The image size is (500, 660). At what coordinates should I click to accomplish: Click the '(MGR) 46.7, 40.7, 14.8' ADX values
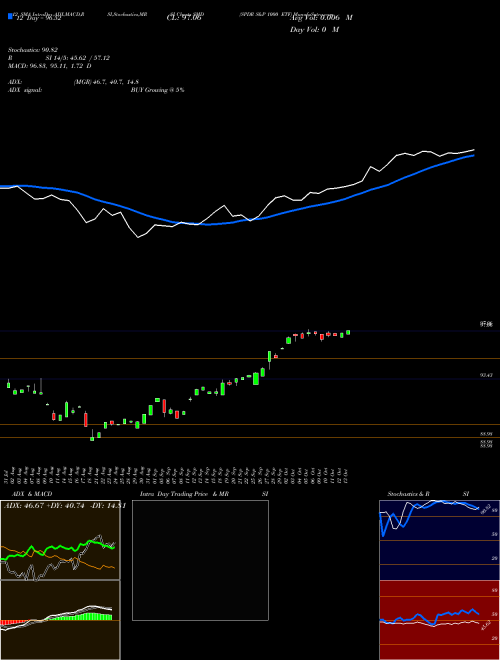pyautogui.click(x=106, y=82)
